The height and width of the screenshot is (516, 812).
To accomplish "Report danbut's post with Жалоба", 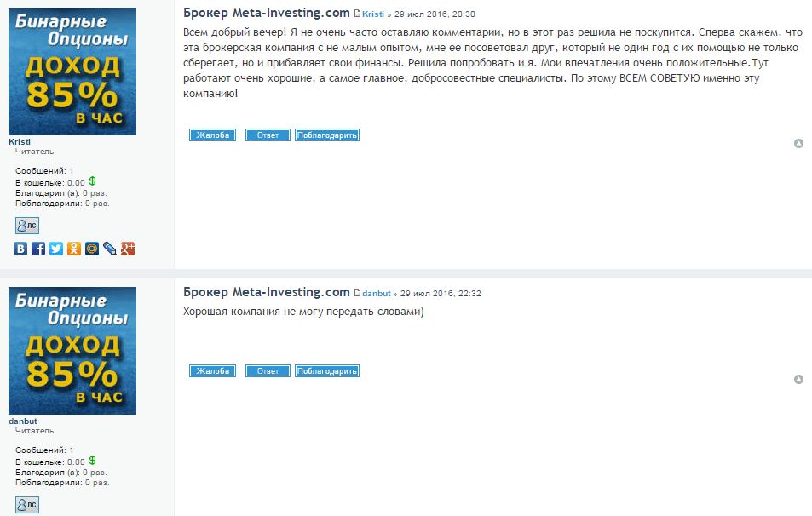I will (x=212, y=371).
